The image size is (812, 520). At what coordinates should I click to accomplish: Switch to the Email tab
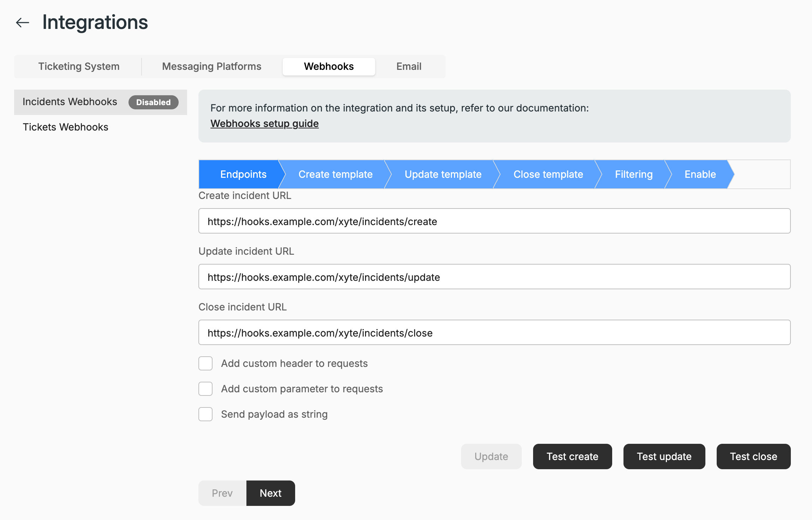pos(409,66)
